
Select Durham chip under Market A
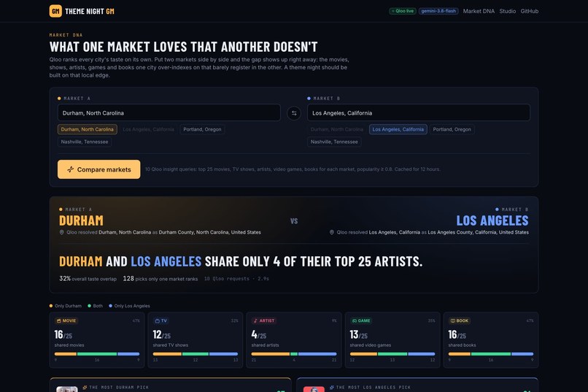pyautogui.click(x=88, y=129)
